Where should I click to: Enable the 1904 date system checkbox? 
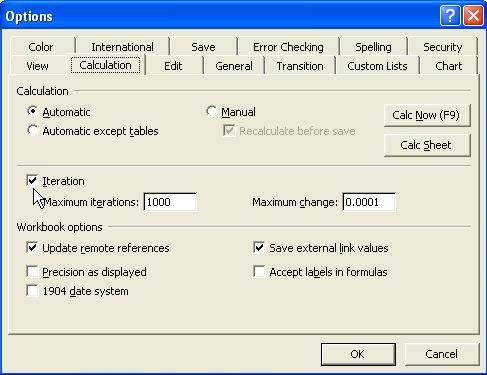pos(32,291)
